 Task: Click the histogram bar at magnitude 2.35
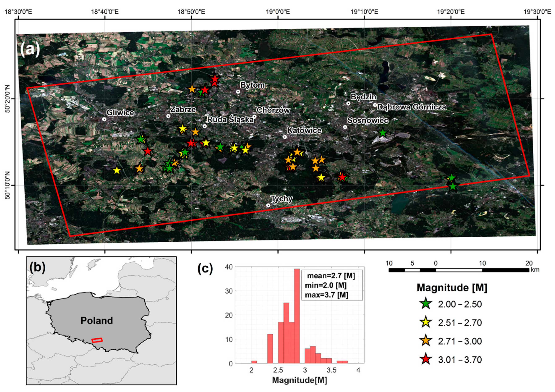[270, 349]
